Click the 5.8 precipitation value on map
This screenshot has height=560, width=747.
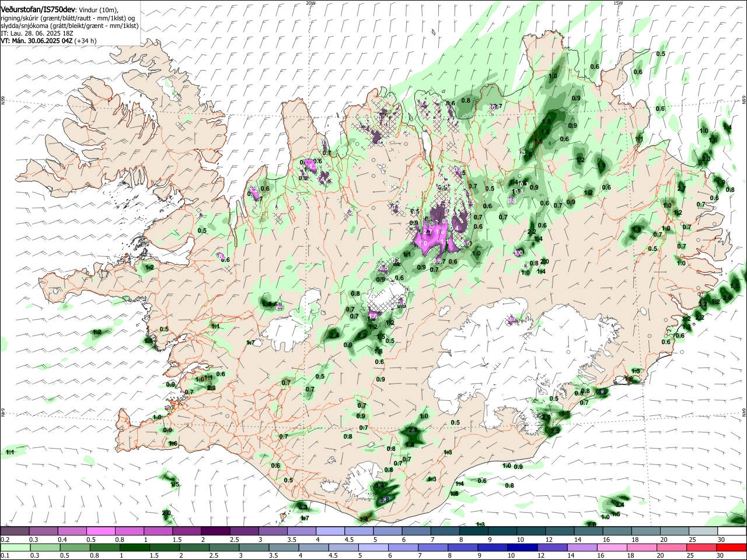click(385, 499)
